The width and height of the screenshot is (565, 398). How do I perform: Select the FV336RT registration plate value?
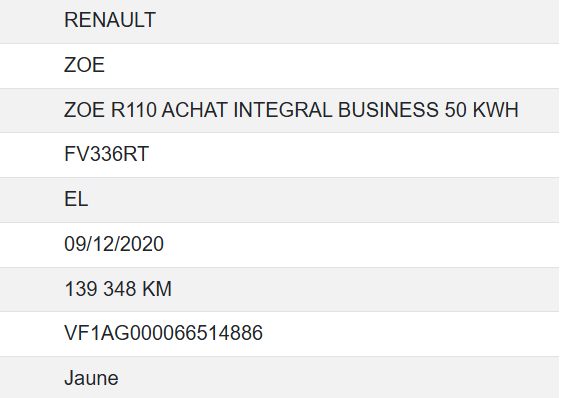click(x=106, y=154)
